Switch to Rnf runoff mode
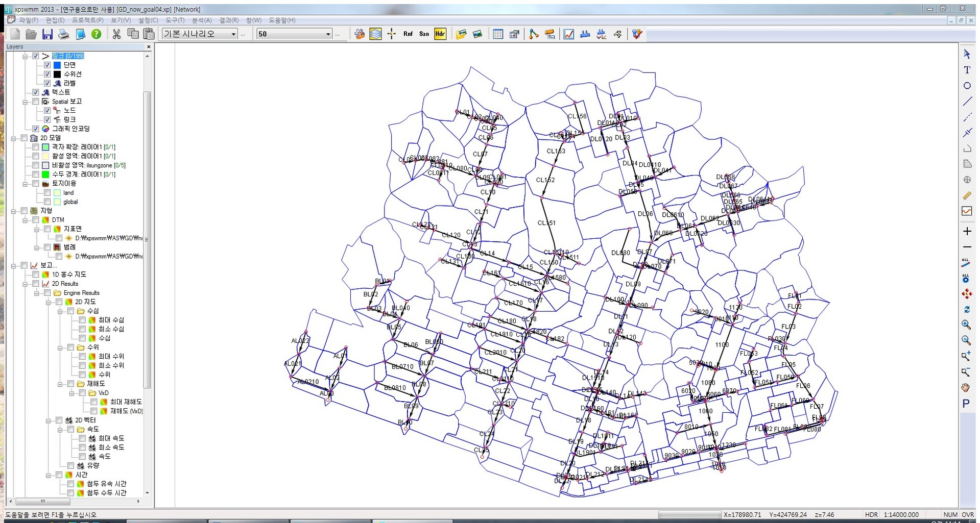 pyautogui.click(x=408, y=34)
